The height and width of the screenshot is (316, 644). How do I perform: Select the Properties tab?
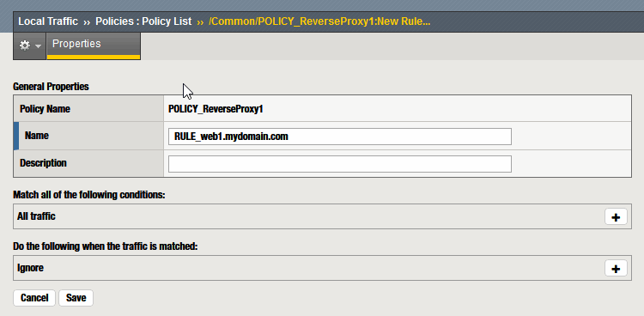pos(94,46)
